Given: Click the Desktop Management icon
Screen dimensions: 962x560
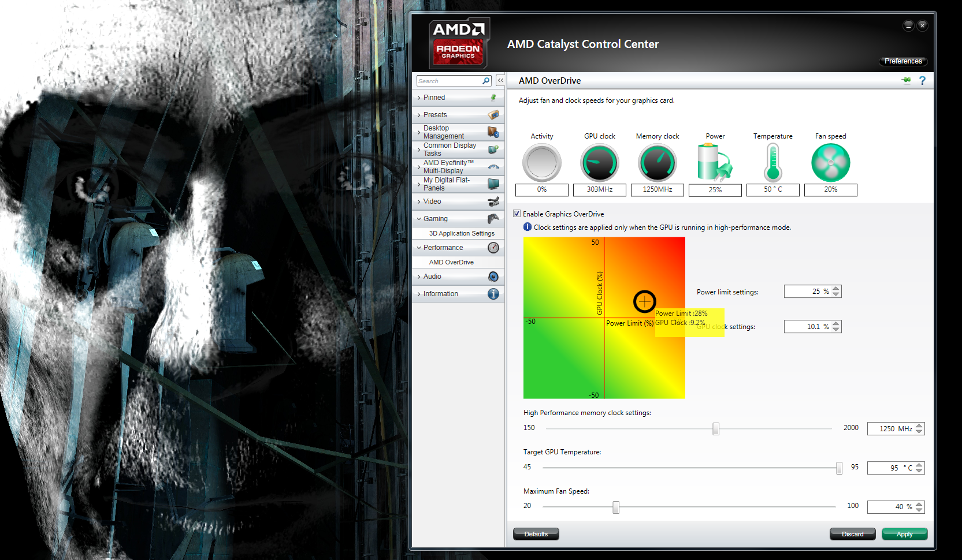Looking at the screenshot, I should pos(493,132).
